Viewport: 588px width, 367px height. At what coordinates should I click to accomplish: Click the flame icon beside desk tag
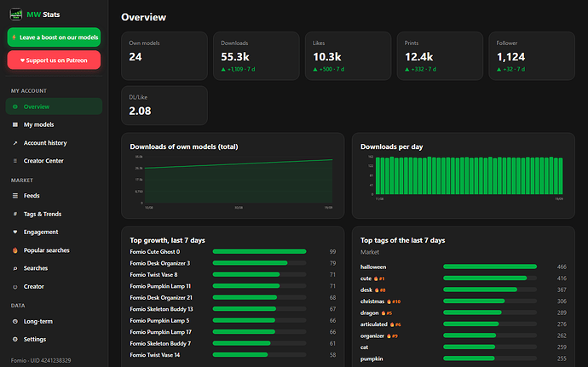(x=377, y=290)
